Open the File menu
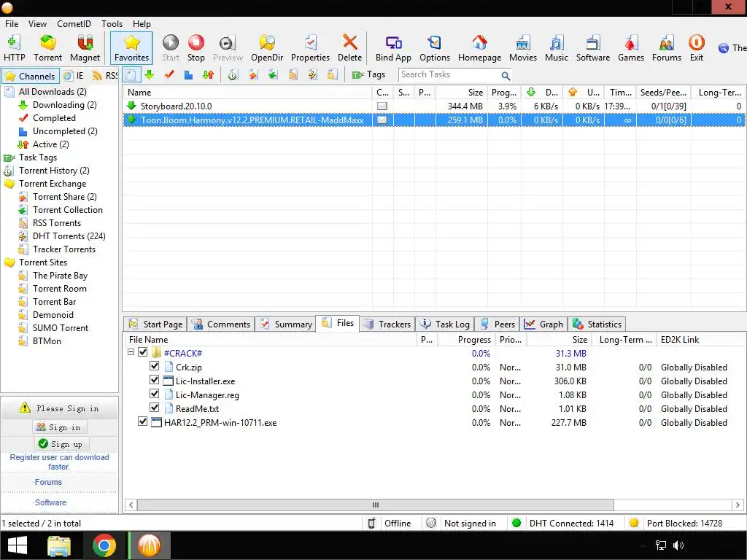The width and height of the screenshot is (747, 560). click(12, 24)
